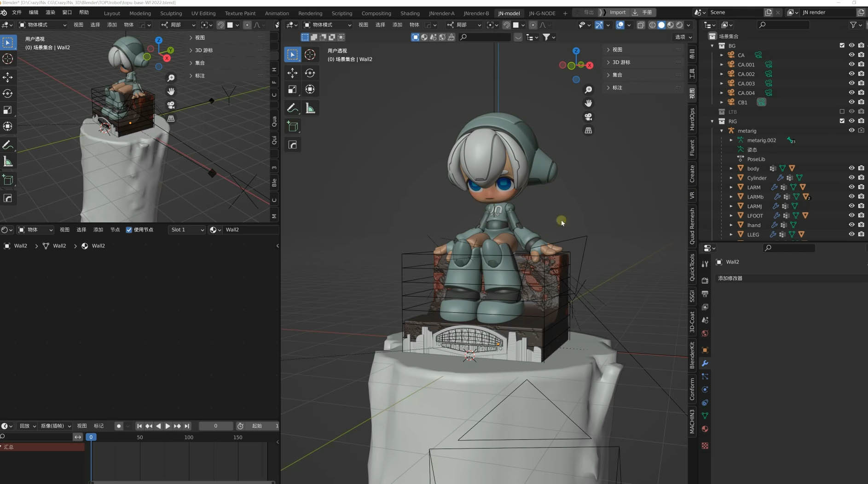
Task: Open the Render properties tab
Action: pos(705,280)
